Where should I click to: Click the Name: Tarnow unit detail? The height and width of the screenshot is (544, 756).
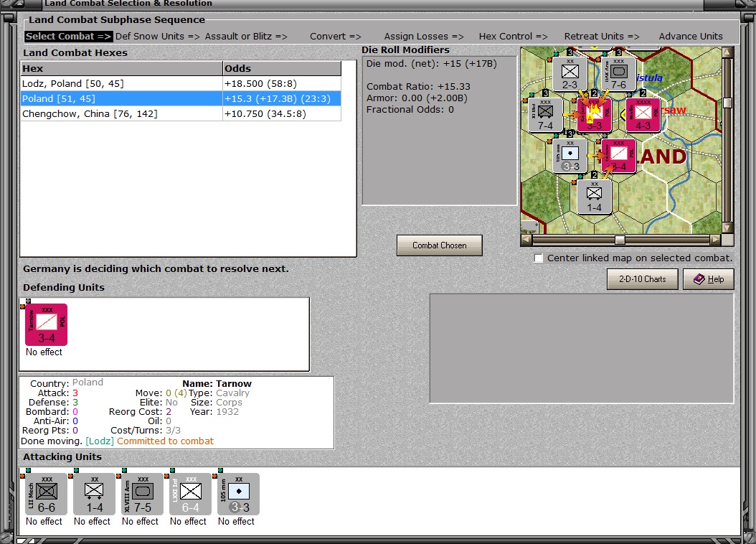pyautogui.click(x=217, y=383)
